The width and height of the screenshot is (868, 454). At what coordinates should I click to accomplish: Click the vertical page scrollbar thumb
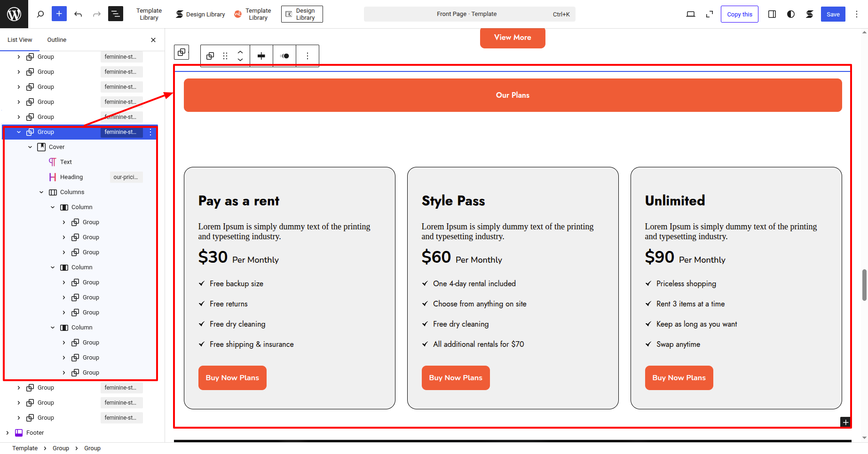pyautogui.click(x=864, y=285)
